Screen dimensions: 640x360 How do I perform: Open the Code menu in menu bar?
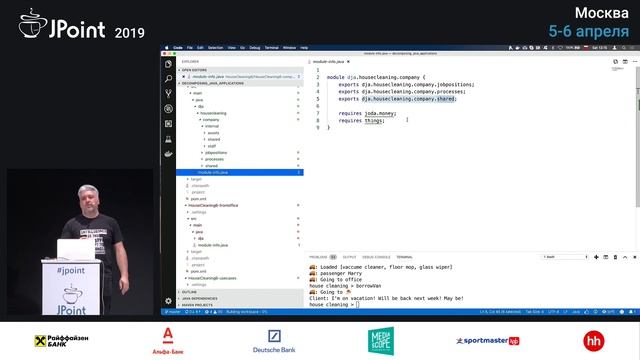178,48
